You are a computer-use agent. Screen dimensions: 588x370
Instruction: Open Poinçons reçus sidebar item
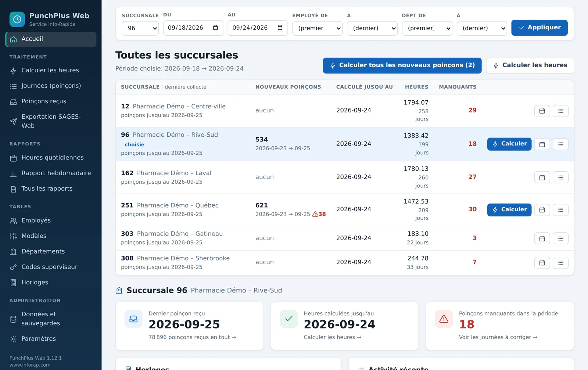(51, 101)
